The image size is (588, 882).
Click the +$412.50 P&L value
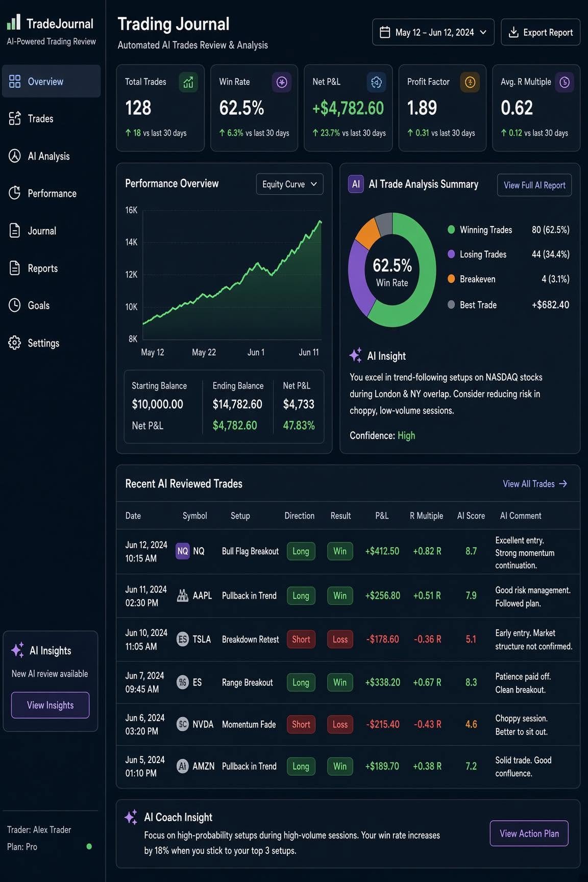(x=382, y=551)
